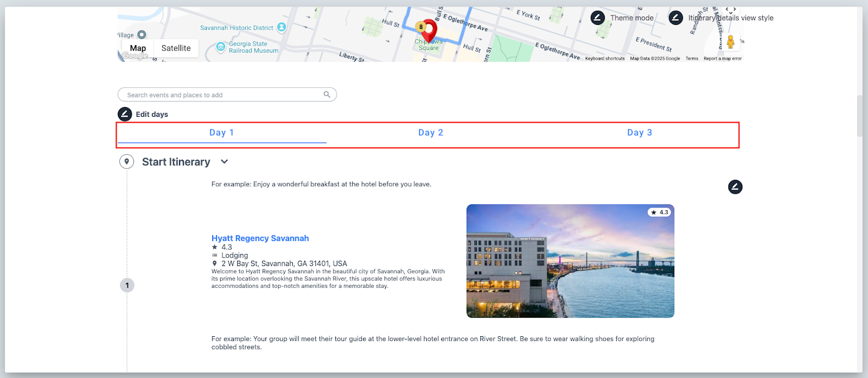The width and height of the screenshot is (868, 378).
Task: Collapse the Start Itinerary chevron
Action: click(225, 162)
